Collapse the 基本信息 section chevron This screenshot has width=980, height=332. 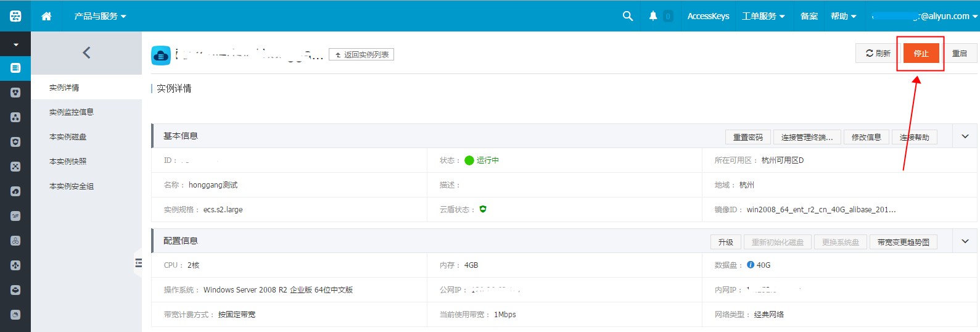pyautogui.click(x=965, y=136)
